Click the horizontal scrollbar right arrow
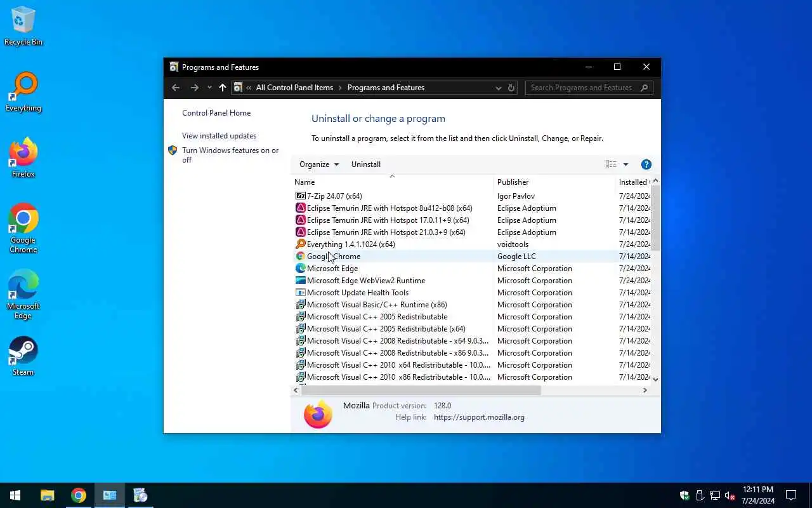The width and height of the screenshot is (812, 508). (645, 391)
